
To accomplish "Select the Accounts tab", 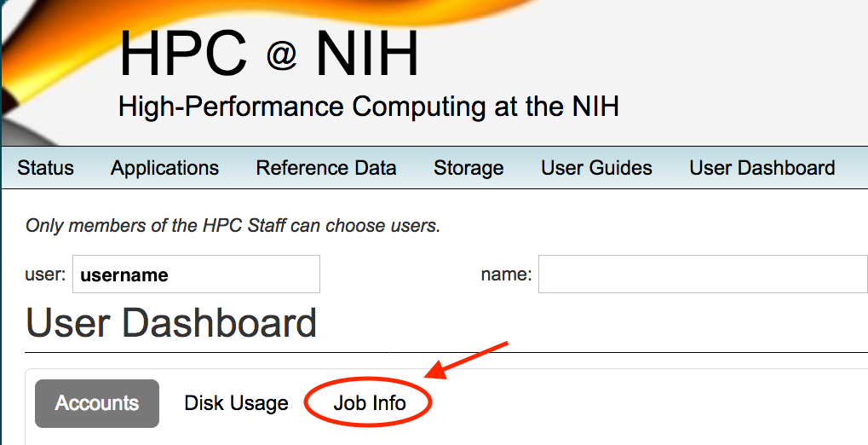I will pyautogui.click(x=97, y=403).
